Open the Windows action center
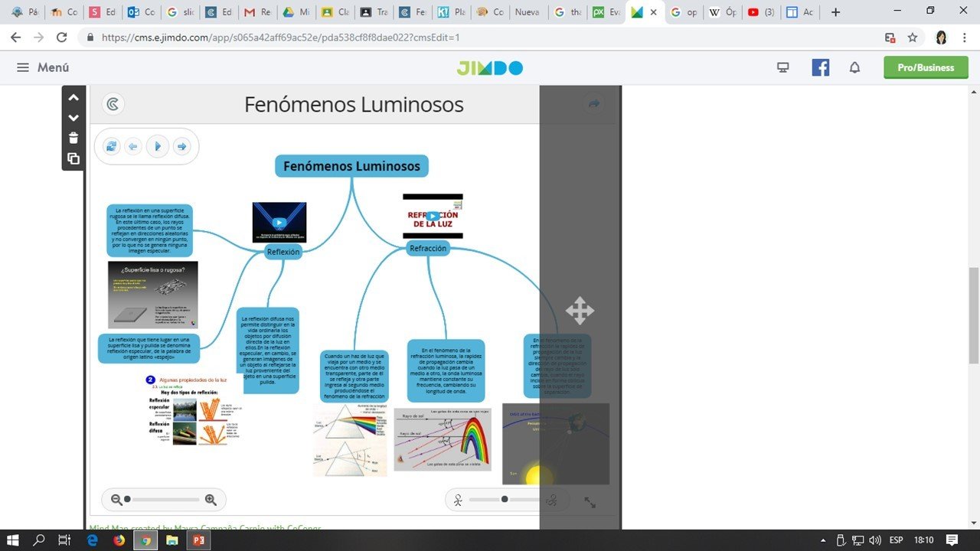 [952, 540]
